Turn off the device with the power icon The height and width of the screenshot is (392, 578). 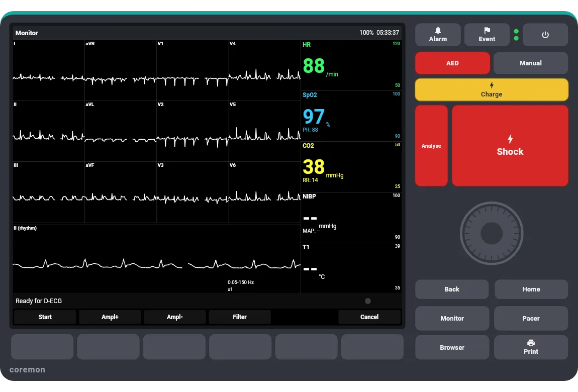pyautogui.click(x=545, y=35)
